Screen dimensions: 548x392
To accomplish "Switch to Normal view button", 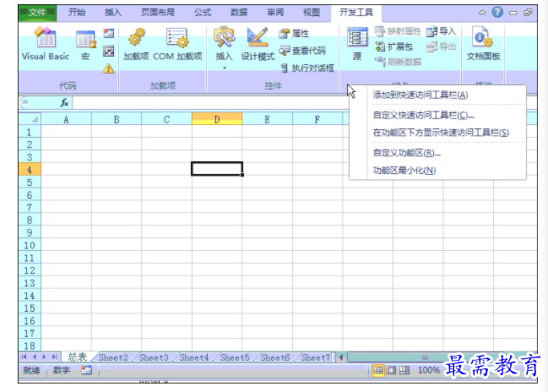I will point(377,370).
